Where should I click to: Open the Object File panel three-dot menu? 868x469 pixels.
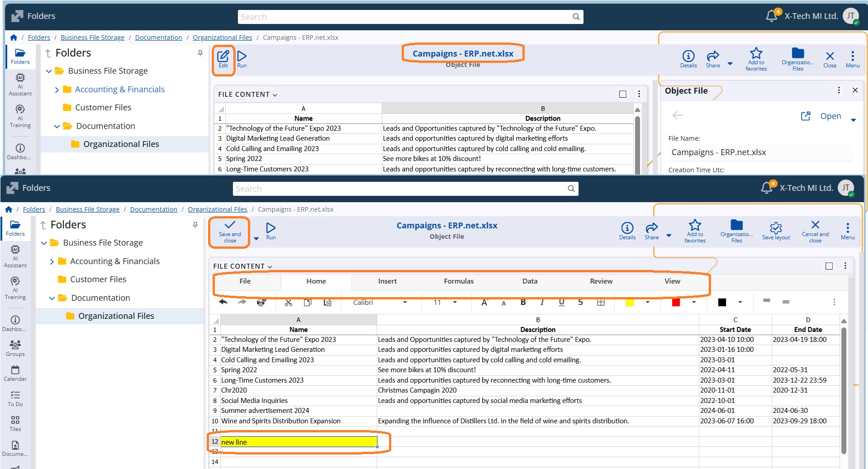pyautogui.click(x=839, y=90)
